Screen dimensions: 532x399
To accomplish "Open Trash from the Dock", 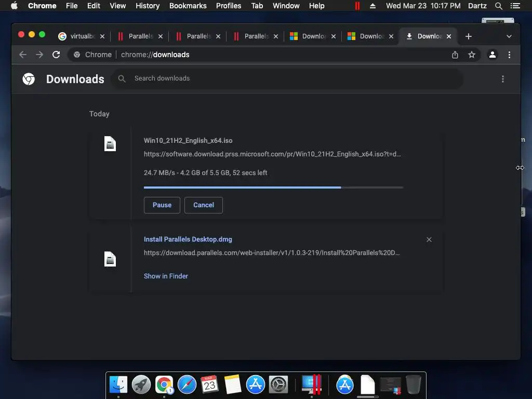I will [x=413, y=385].
